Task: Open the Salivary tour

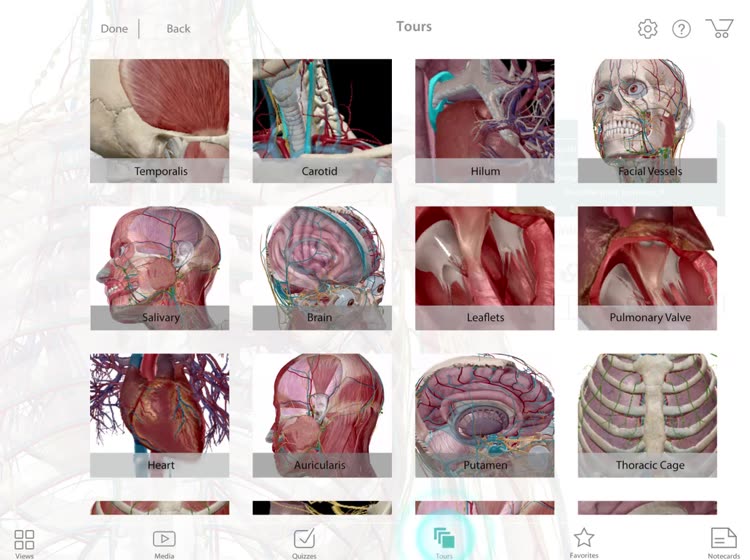Action: 160,268
